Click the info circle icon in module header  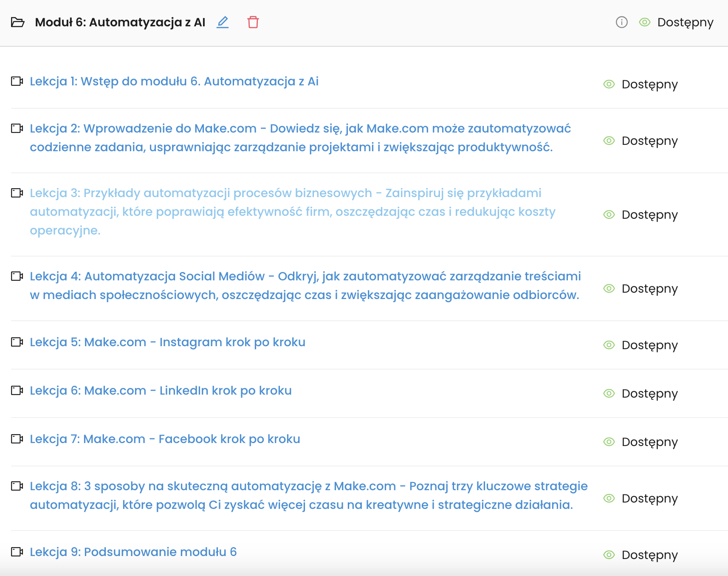coord(621,22)
